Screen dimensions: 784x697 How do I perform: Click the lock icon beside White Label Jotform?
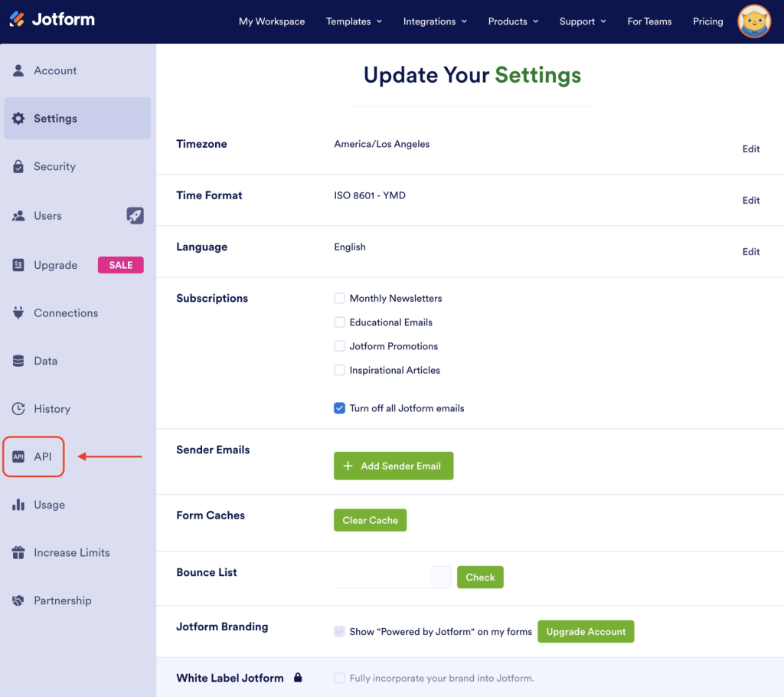click(x=298, y=678)
